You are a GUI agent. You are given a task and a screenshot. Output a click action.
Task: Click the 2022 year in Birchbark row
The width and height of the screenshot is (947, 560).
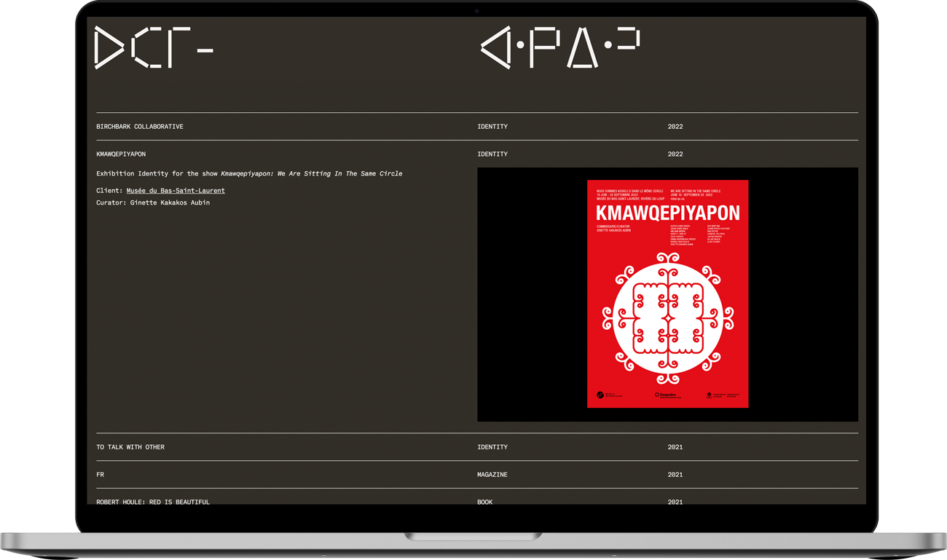[675, 127]
